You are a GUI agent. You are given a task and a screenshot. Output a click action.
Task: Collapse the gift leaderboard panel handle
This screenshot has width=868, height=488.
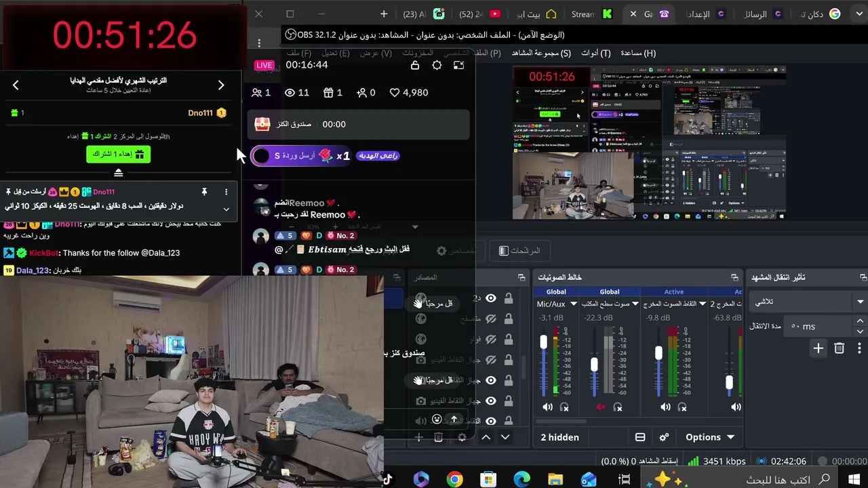point(119,173)
